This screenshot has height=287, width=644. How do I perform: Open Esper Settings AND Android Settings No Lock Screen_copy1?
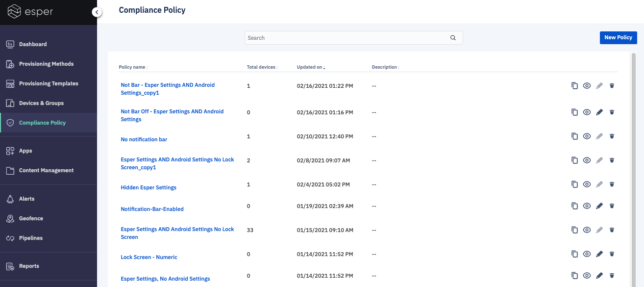click(177, 163)
